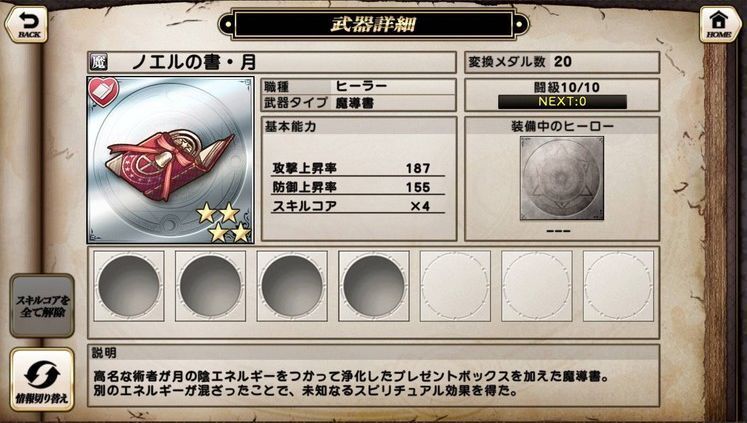Select the first empty skill core slot
This screenshot has height=423, width=747.
pyautogui.click(x=129, y=286)
